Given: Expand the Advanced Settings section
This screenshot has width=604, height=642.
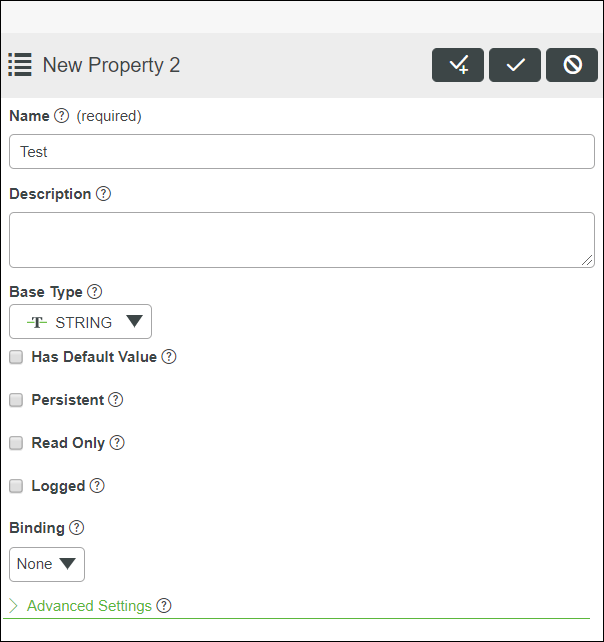Looking at the screenshot, I should [x=88, y=606].
